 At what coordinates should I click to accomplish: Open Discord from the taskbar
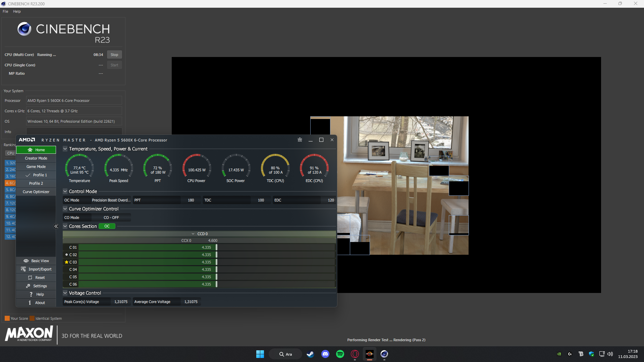tap(325, 354)
